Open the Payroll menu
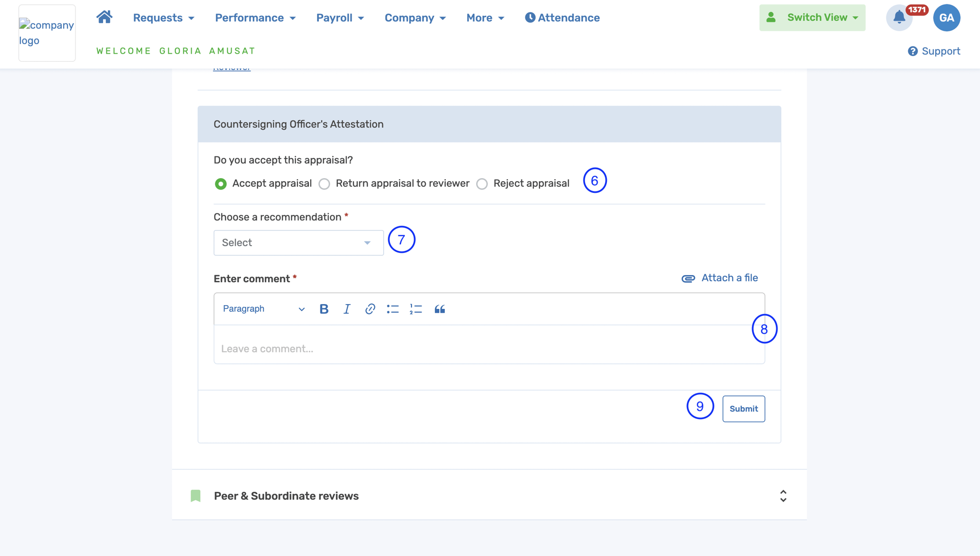The image size is (980, 556). coord(340,18)
